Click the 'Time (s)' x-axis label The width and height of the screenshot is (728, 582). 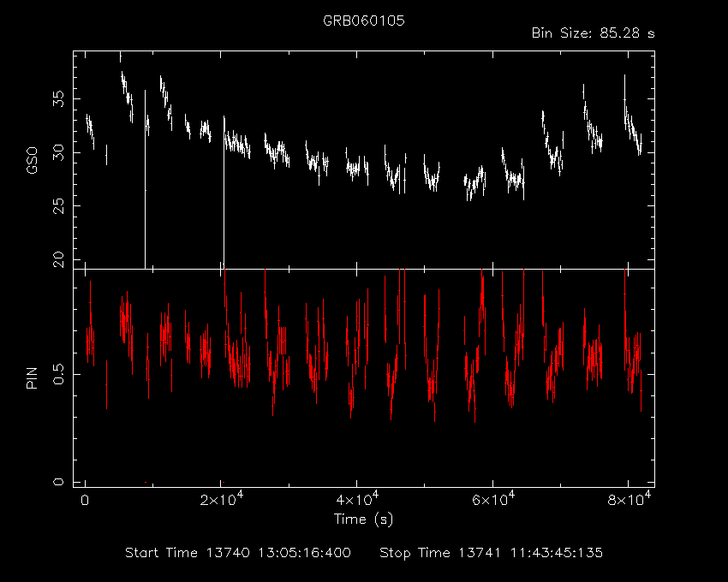tap(363, 519)
